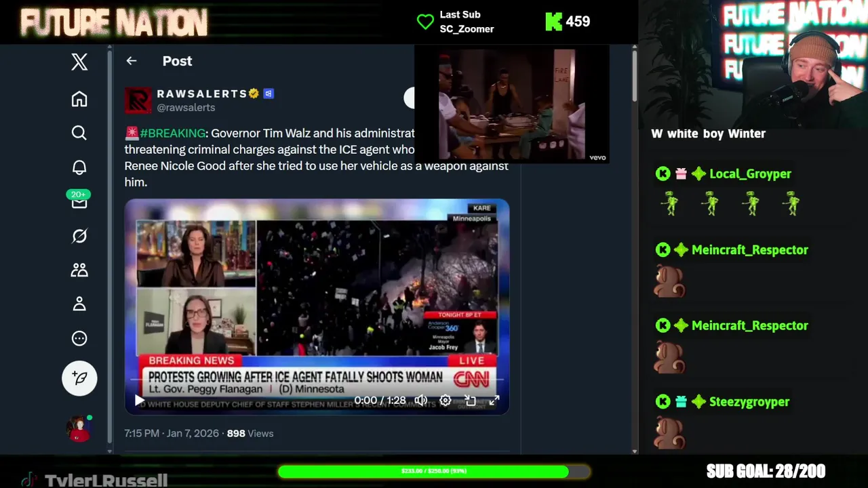Open the Communities people icon
This screenshot has width=868, height=488.
tap(79, 270)
